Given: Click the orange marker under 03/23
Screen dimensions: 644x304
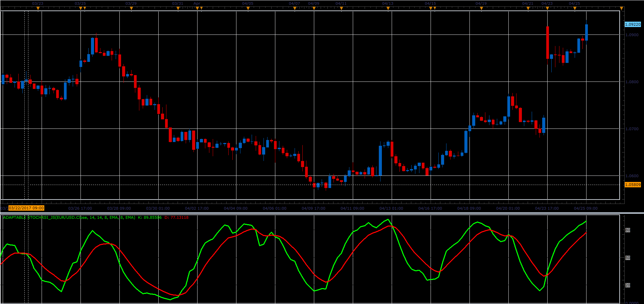Looking at the screenshot, I should (x=38, y=8).
